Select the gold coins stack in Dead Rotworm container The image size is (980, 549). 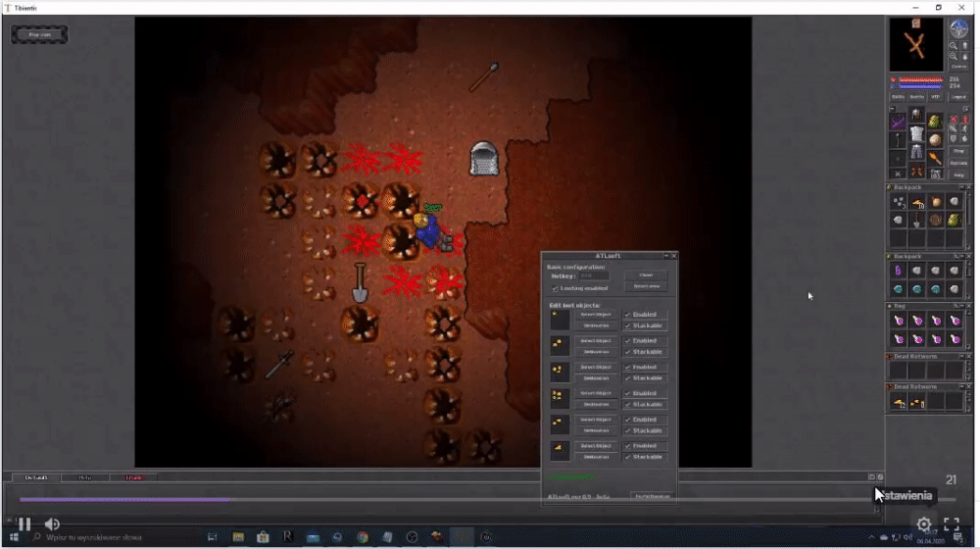[899, 403]
